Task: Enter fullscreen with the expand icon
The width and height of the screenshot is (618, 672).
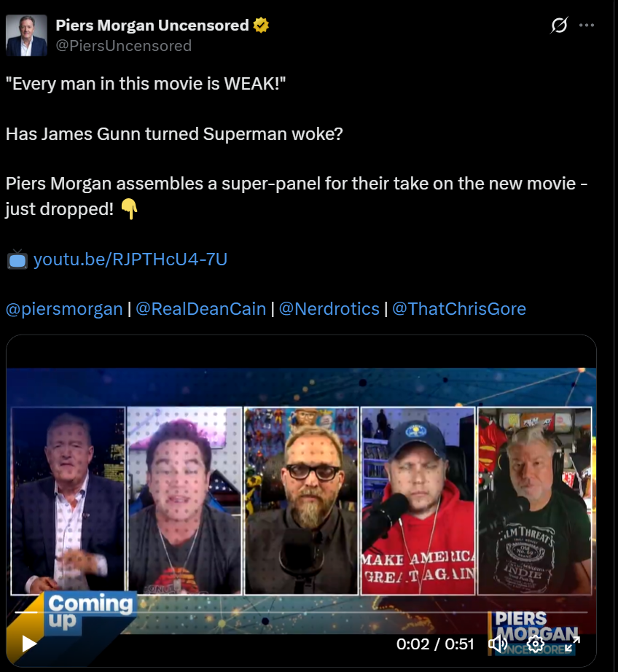Action: tap(572, 644)
